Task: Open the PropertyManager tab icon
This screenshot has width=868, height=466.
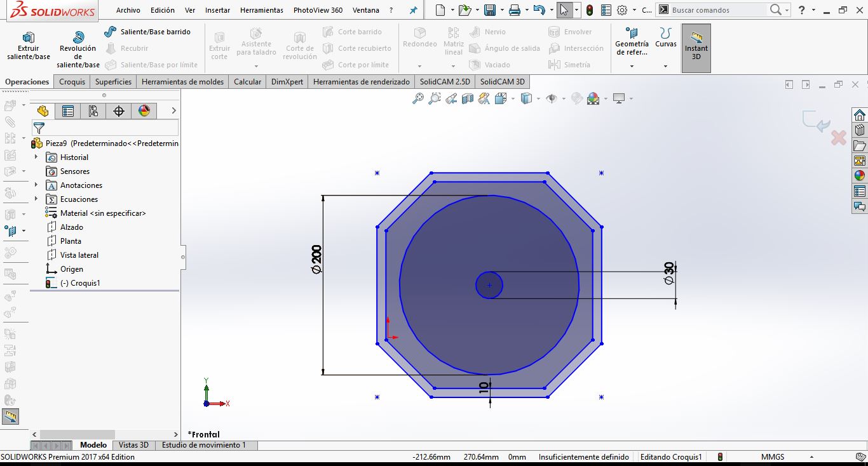Action: pyautogui.click(x=68, y=111)
